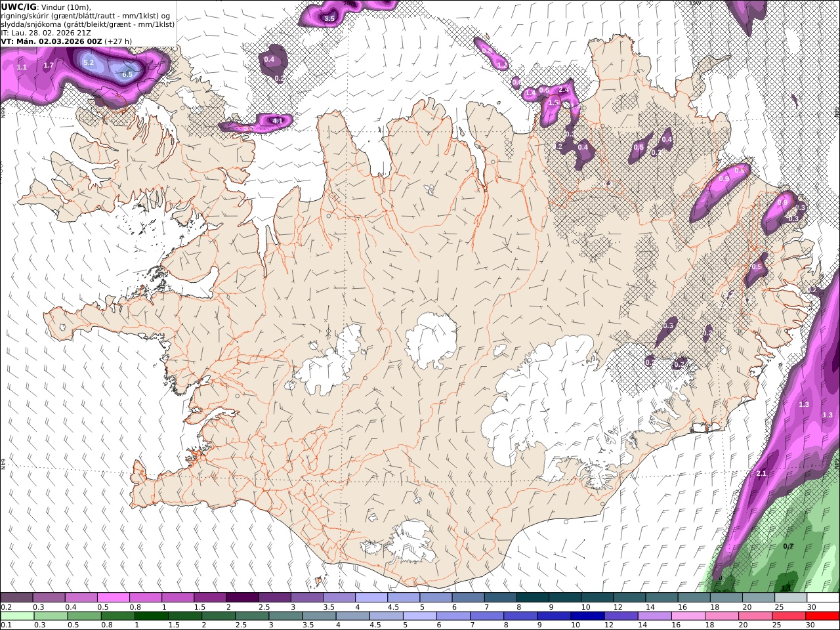Click the 3.5 precipitation value label

click(x=329, y=18)
